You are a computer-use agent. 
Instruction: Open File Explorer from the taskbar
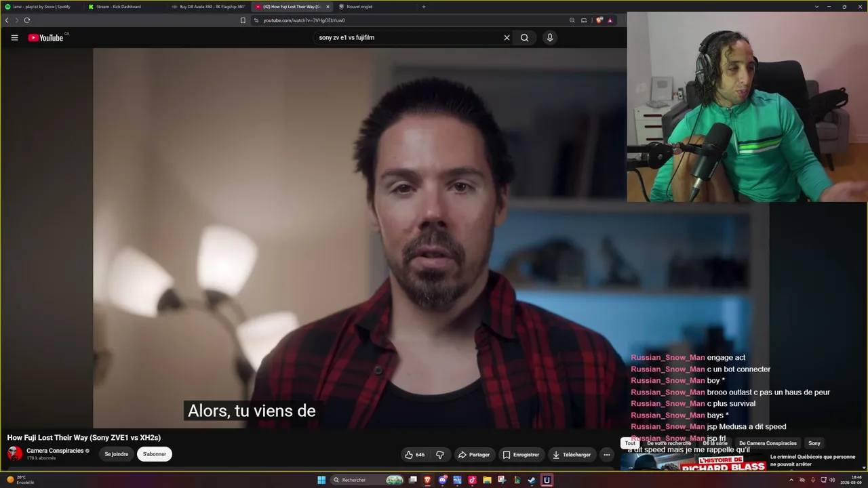(487, 480)
